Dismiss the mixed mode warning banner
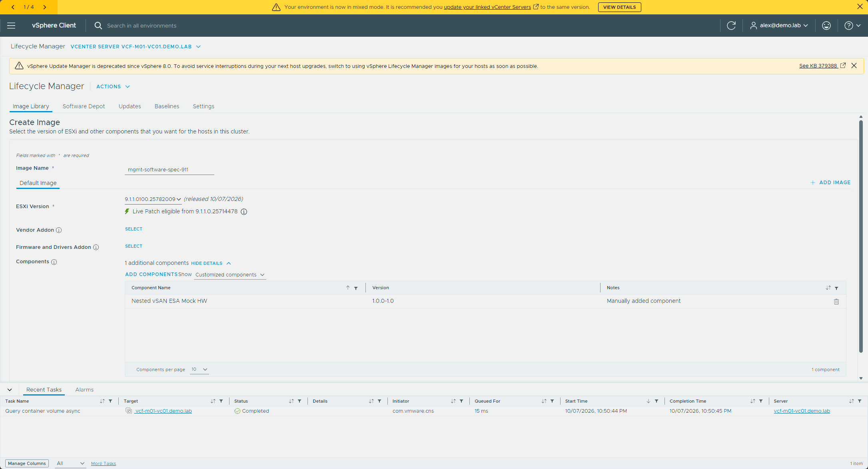Screen dimensions: 868x469 [860, 6]
